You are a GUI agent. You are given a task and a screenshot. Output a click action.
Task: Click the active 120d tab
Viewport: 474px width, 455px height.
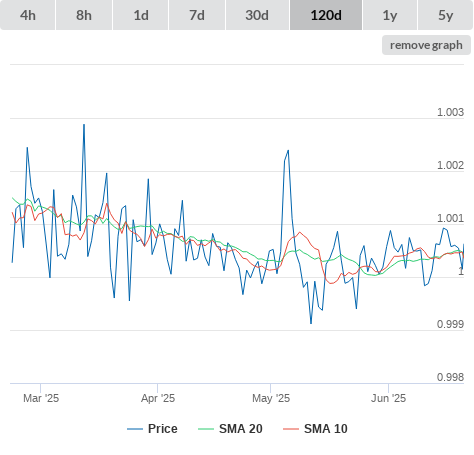[x=326, y=15]
